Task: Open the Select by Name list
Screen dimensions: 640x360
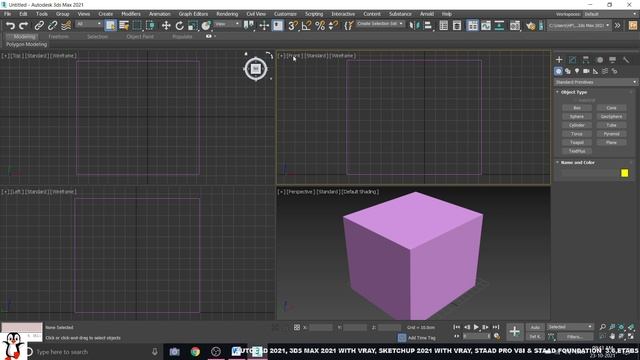Action: point(124,25)
